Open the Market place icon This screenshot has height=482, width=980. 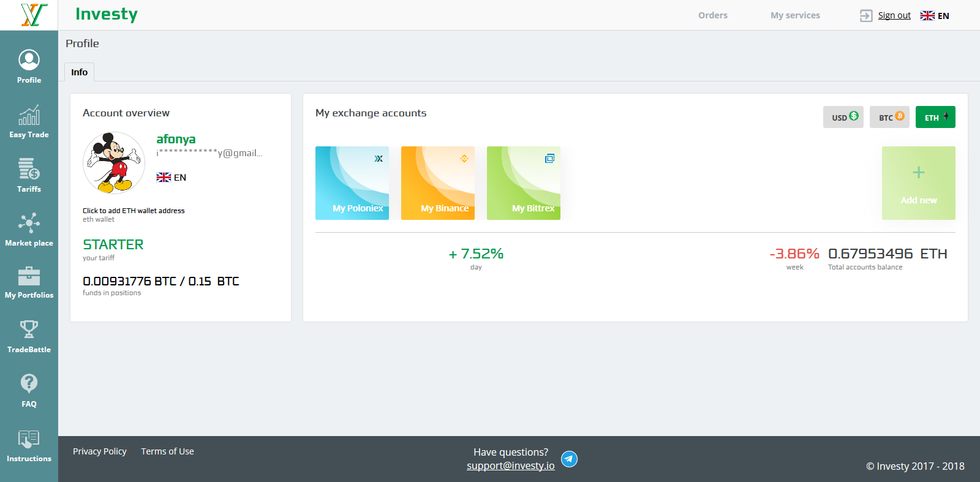coord(29,223)
